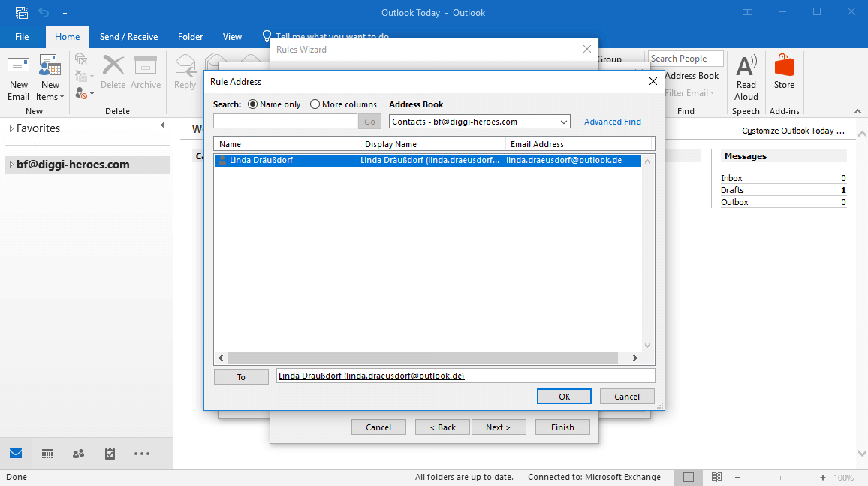Click the Archive ribbon icon
Screen dimensions: 868x486
(146, 73)
